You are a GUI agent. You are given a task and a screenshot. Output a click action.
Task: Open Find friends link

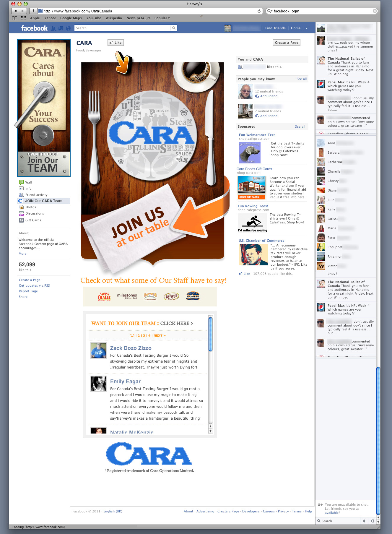tap(275, 28)
